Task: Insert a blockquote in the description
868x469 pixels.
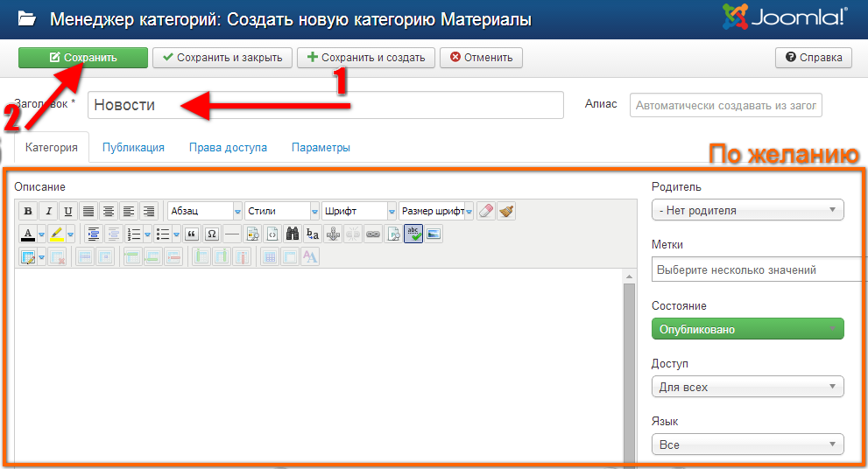Action: (192, 234)
